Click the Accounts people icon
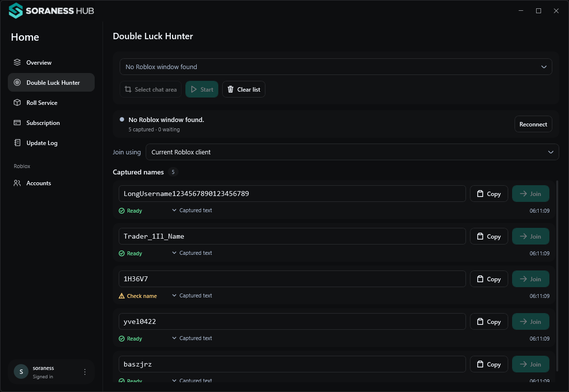Screen dimensions: 569x392 (17, 183)
